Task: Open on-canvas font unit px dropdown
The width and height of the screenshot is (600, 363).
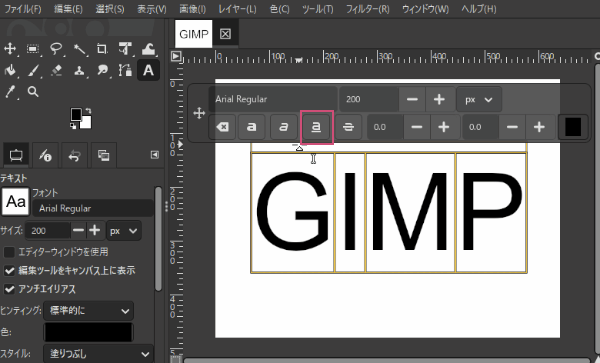Action: [479, 99]
